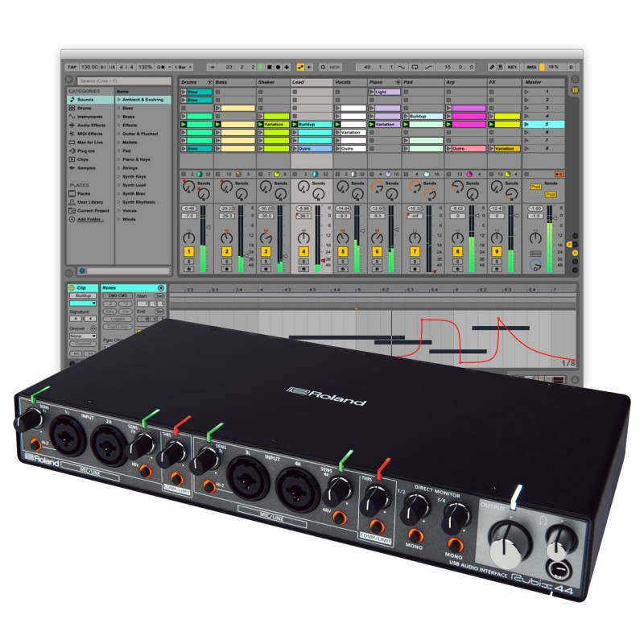Solo the Pad track with S button

click(x=415, y=262)
